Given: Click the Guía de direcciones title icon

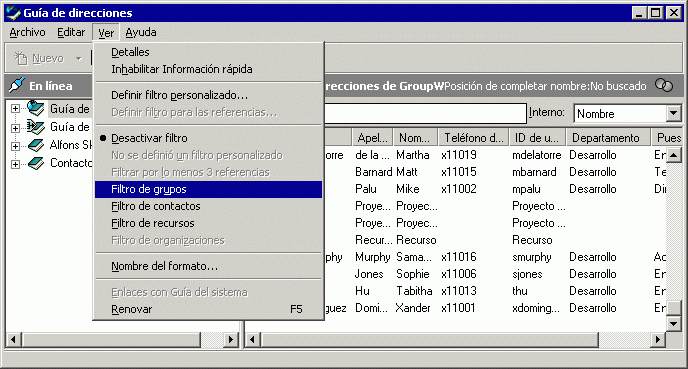Looking at the screenshot, I should pyautogui.click(x=13, y=13).
